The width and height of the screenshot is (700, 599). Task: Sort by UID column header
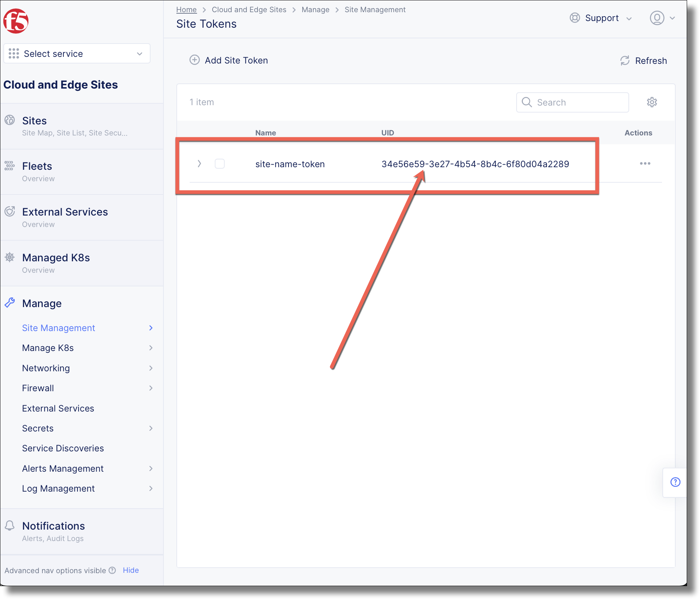click(387, 133)
